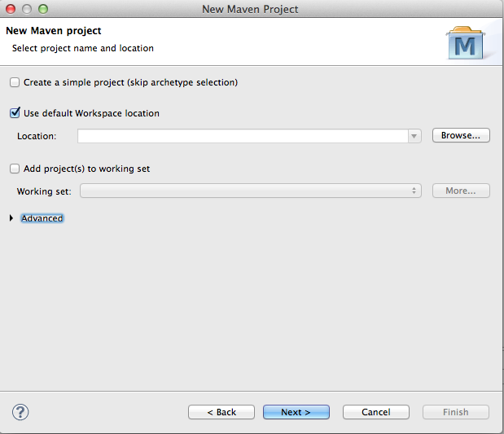Click the Maven M wizard icon

[466, 43]
